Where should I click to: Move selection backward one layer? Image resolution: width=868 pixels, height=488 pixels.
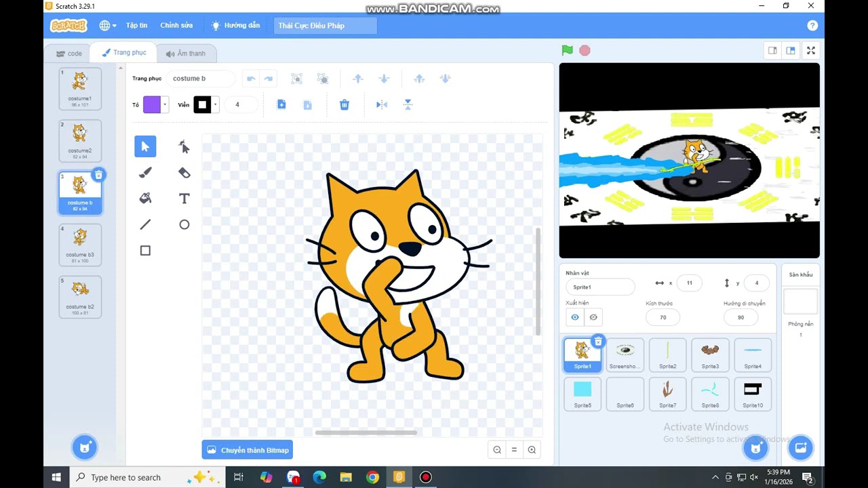384,79
